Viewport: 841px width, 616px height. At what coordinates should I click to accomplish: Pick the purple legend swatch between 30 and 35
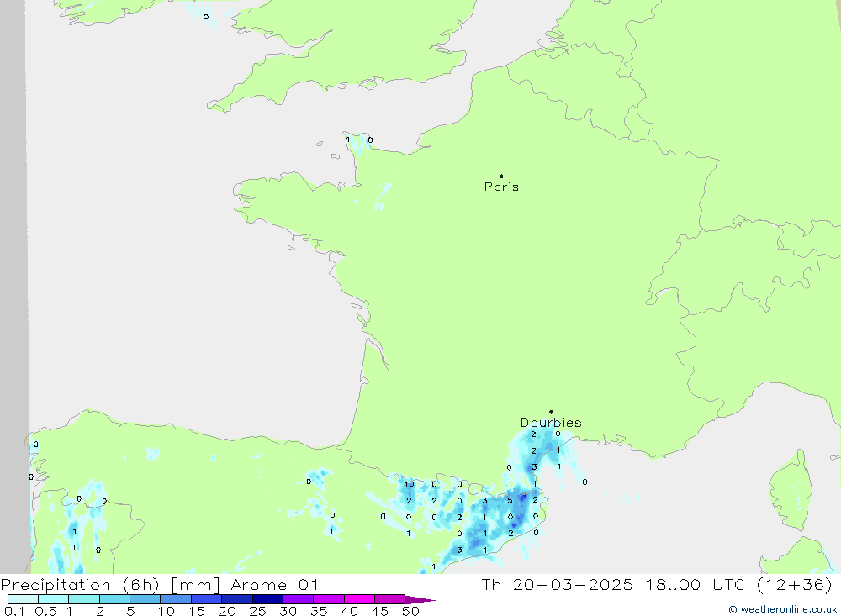299,599
